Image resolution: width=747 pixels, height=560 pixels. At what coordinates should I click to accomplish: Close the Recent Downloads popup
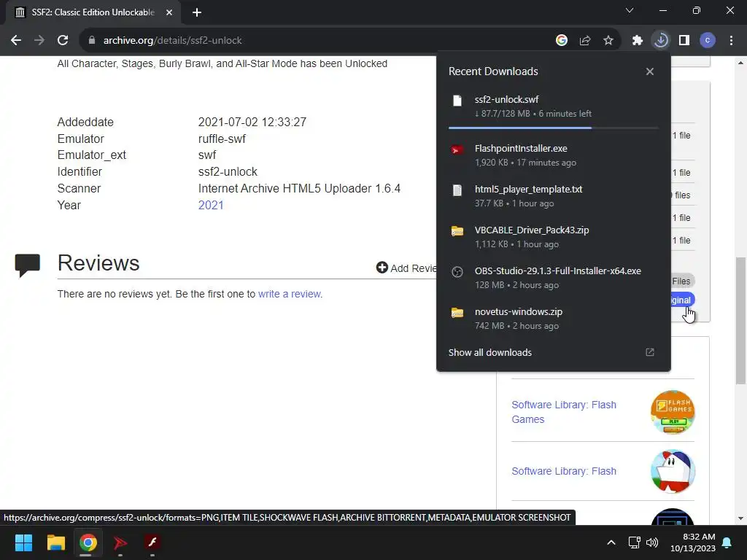650,71
